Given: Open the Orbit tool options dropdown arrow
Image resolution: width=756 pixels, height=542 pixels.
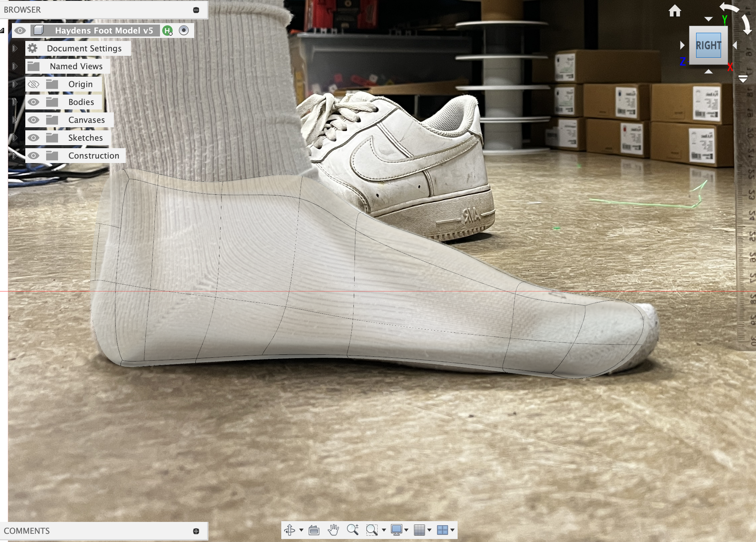Looking at the screenshot, I should 301,530.
